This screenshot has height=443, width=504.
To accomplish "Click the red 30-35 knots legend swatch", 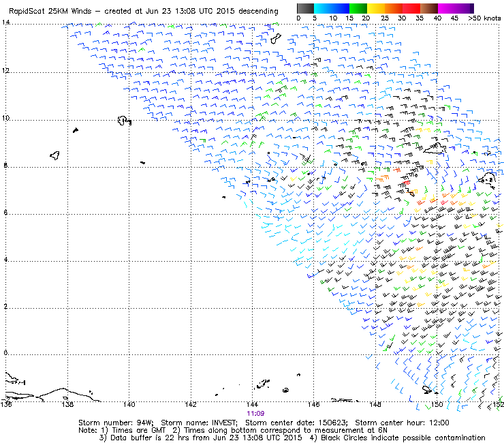I will [411, 8].
